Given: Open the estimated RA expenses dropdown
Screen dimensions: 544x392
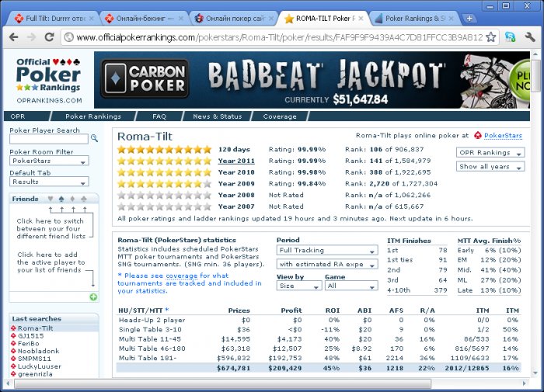Looking at the screenshot, I should 327,264.
